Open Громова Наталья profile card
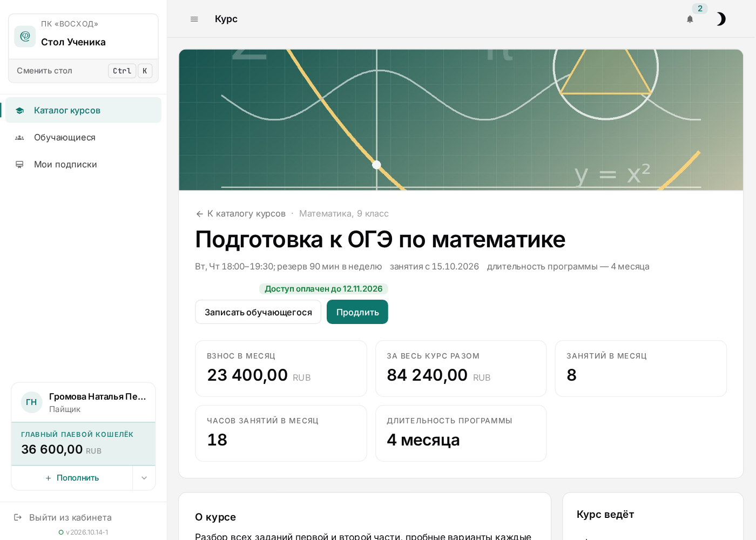 pyautogui.click(x=84, y=402)
